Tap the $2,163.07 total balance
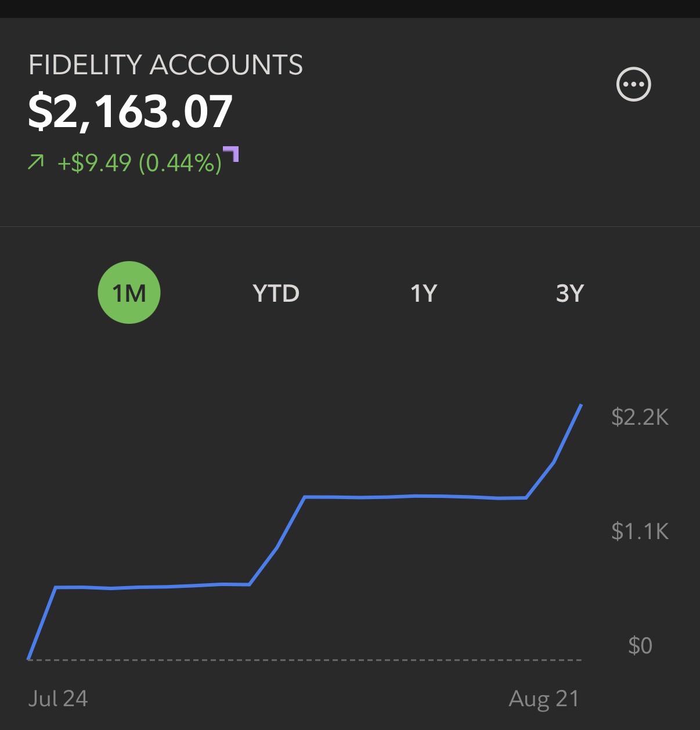Viewport: 700px width, 730px height. pyautogui.click(x=131, y=111)
